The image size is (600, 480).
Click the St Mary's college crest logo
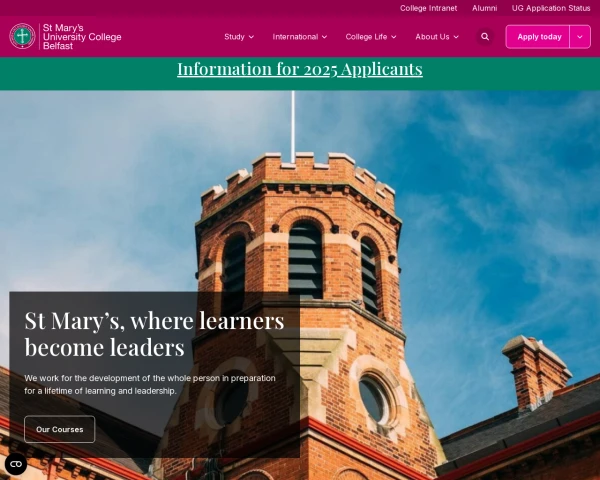point(22,36)
